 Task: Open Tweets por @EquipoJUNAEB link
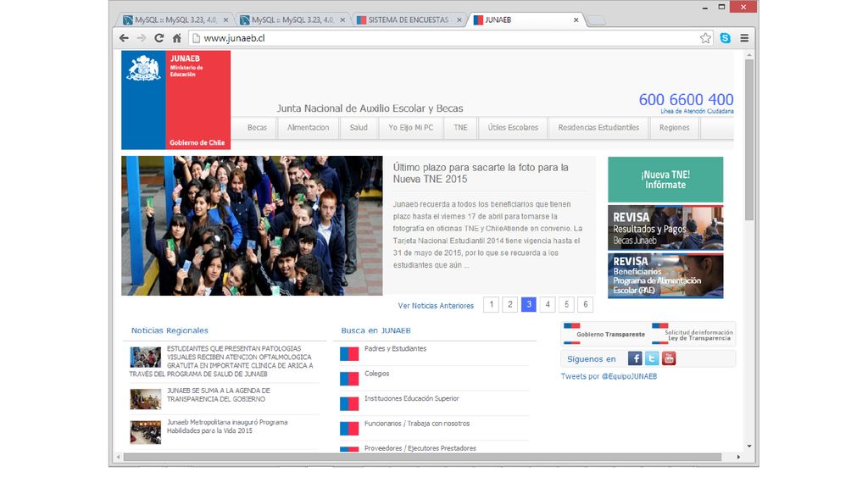click(609, 376)
